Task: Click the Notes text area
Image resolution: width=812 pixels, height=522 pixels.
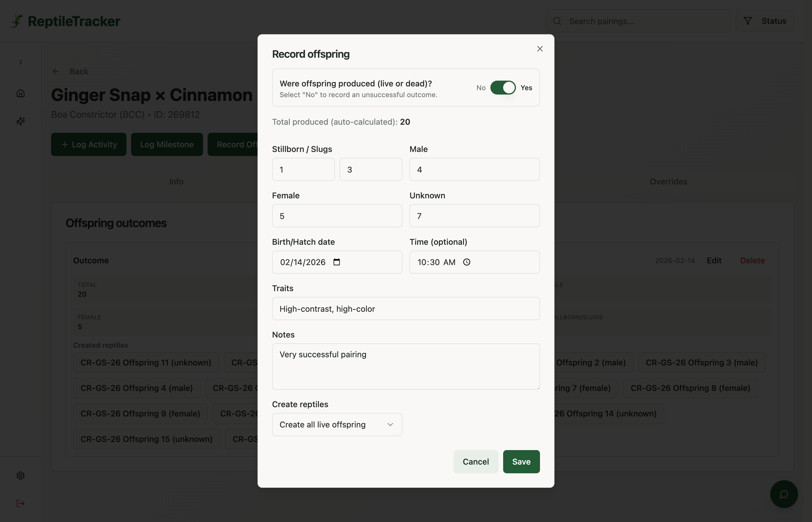Action: pos(406,367)
